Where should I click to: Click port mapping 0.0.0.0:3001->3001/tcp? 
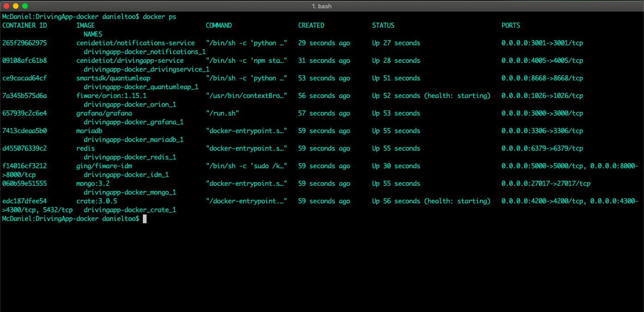[542, 43]
